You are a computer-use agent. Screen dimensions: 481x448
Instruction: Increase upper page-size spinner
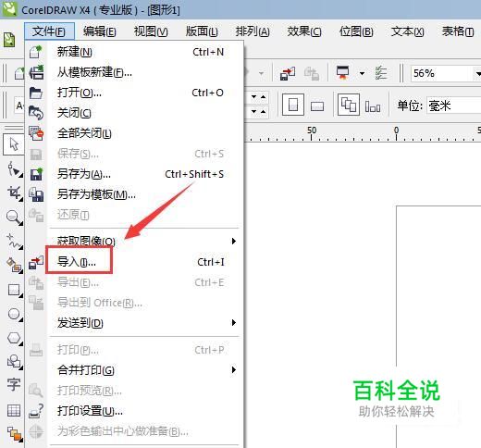click(x=263, y=97)
